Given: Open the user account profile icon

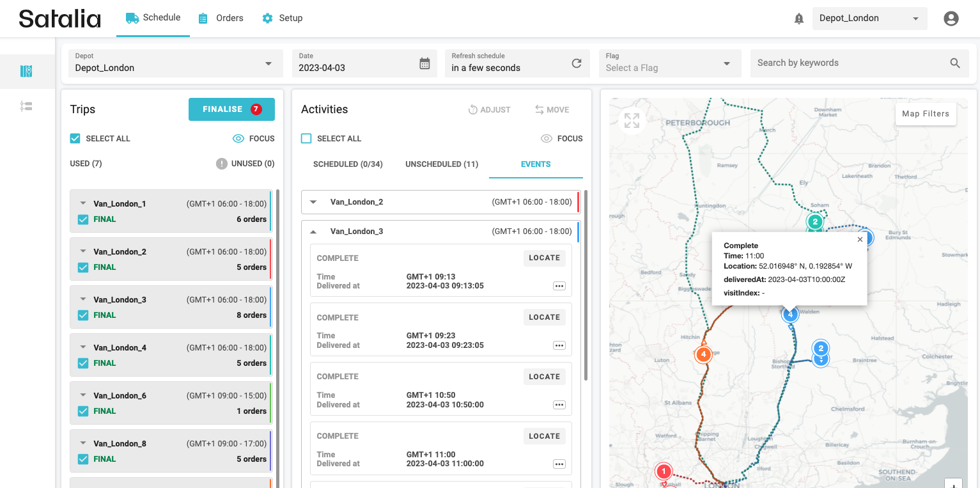Looking at the screenshot, I should point(951,19).
